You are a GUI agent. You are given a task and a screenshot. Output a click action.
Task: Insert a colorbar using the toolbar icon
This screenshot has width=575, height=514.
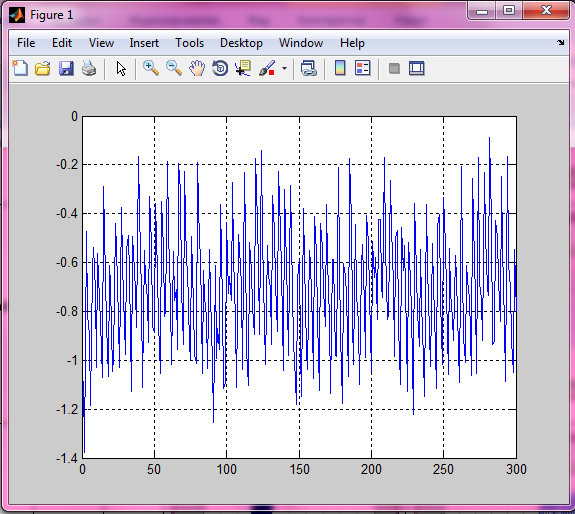click(x=340, y=68)
